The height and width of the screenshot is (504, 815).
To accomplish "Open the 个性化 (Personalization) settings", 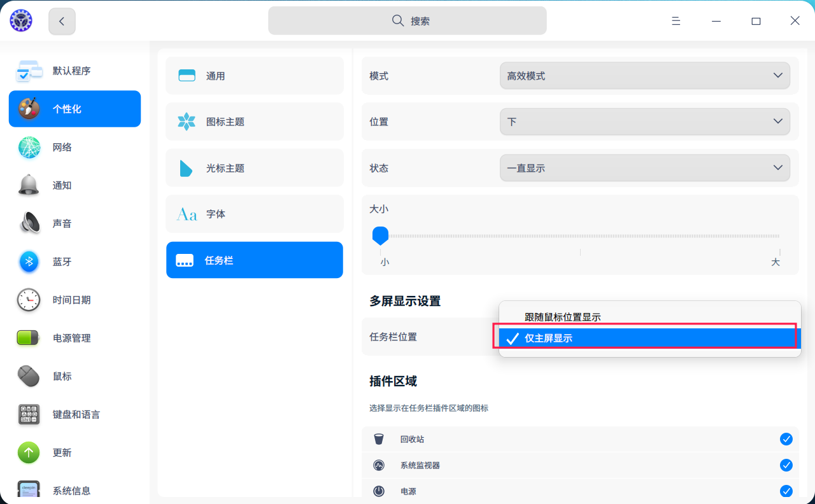I will click(x=74, y=109).
